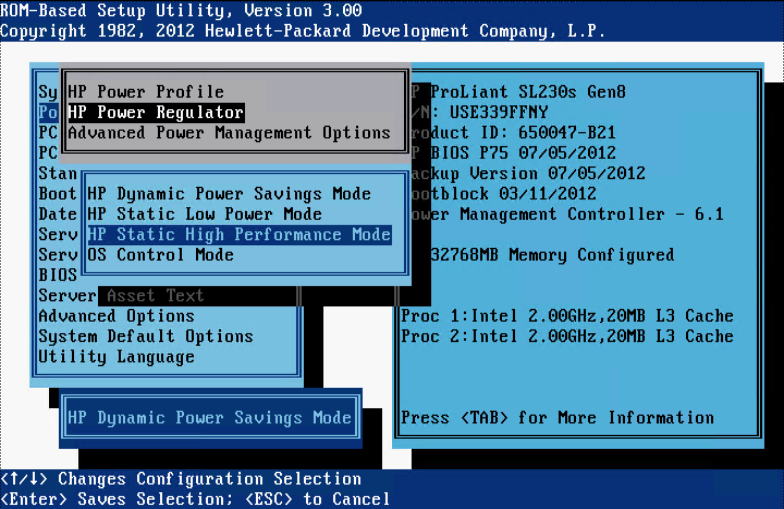Click Press TAB for More Information text
Viewport: 784px width, 509px height.
click(x=558, y=418)
